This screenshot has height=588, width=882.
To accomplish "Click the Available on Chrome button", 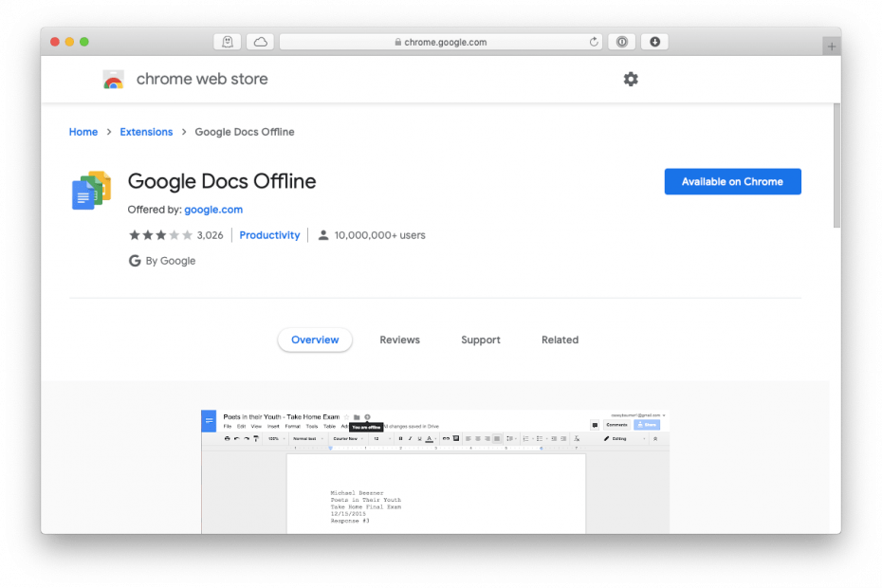I will click(x=732, y=181).
